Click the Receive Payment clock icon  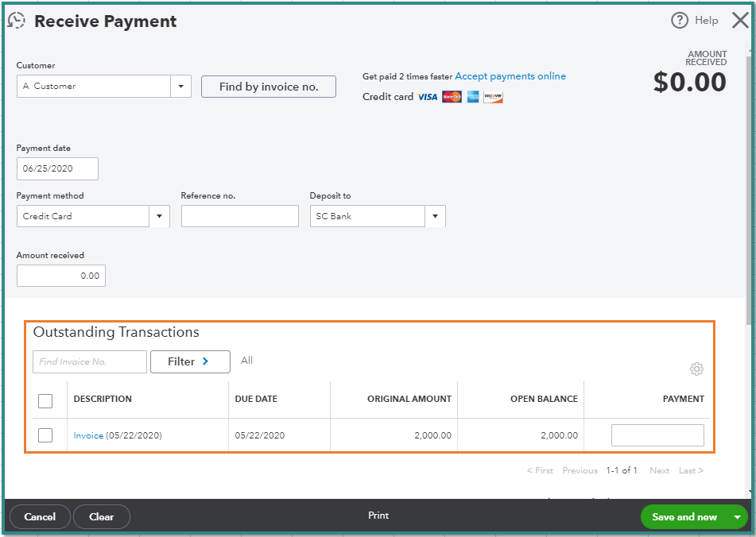[17, 21]
